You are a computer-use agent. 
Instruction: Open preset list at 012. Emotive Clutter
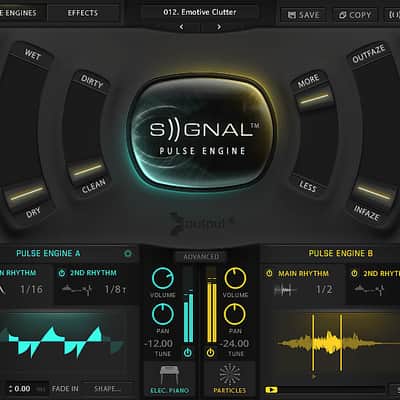[200, 12]
